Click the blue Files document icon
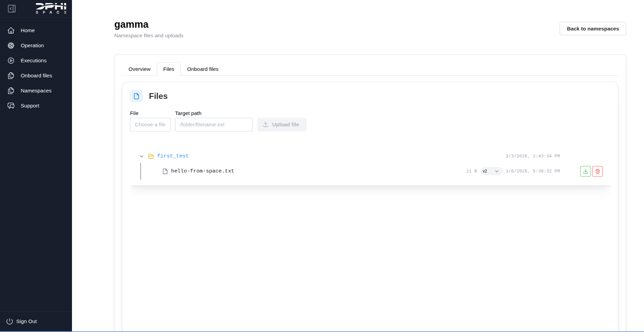Viewport: 644px width, 332px height. click(x=136, y=96)
